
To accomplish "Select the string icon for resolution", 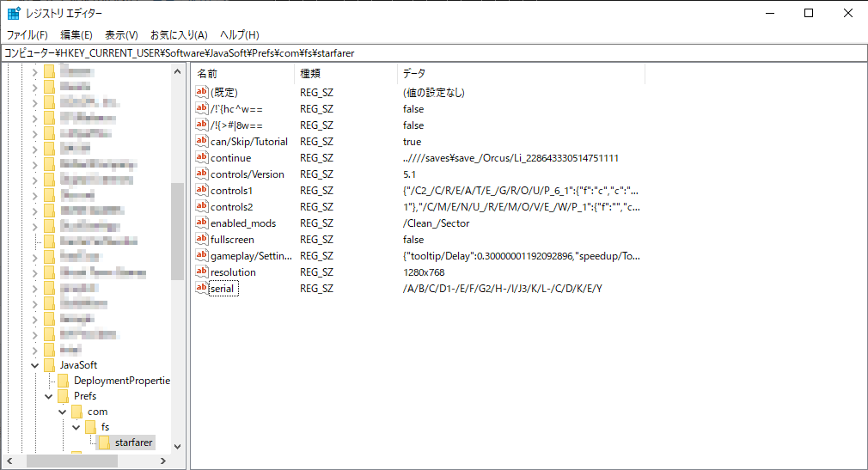I will coord(201,272).
